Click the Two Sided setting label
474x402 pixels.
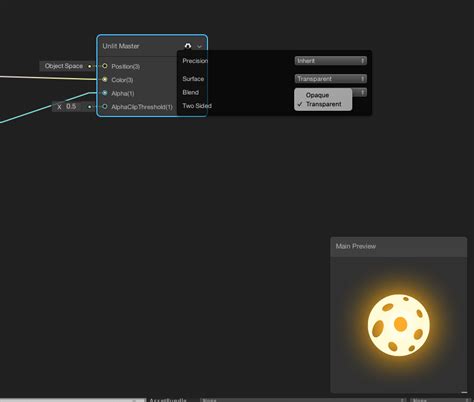pyautogui.click(x=197, y=106)
